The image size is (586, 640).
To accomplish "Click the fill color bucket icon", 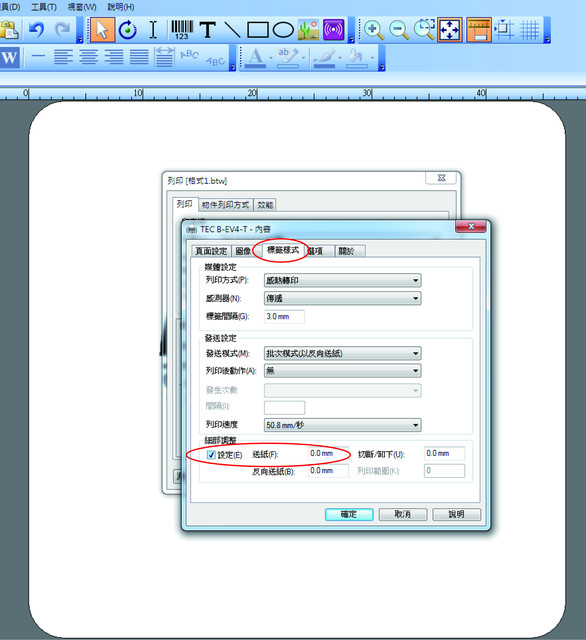I will tap(356, 57).
